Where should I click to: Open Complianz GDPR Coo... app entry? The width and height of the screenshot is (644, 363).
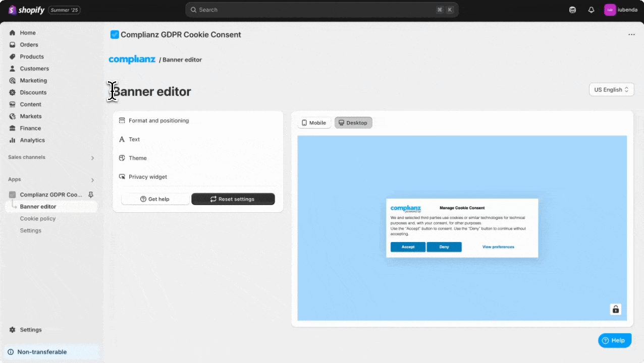[50, 195]
